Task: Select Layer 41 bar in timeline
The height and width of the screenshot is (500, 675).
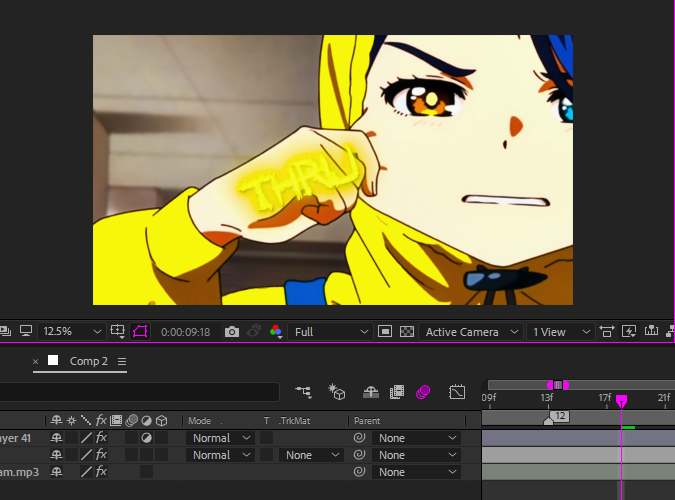Action: 578,438
